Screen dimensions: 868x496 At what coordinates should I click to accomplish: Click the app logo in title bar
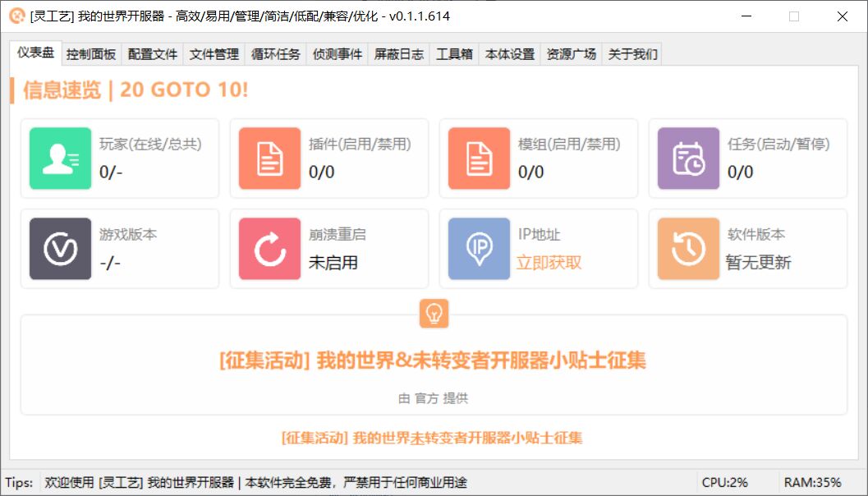17,16
